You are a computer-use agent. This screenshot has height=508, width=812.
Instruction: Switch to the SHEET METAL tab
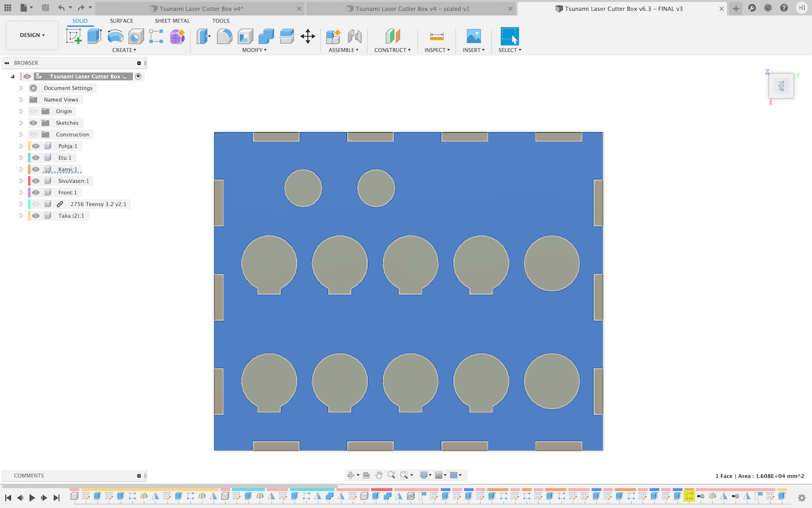(x=172, y=21)
